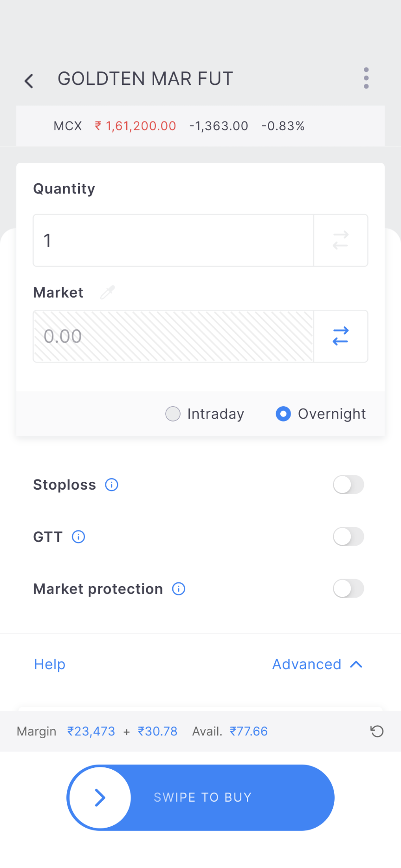
Task: Switch order type with the blue swap arrows
Action: (x=341, y=336)
